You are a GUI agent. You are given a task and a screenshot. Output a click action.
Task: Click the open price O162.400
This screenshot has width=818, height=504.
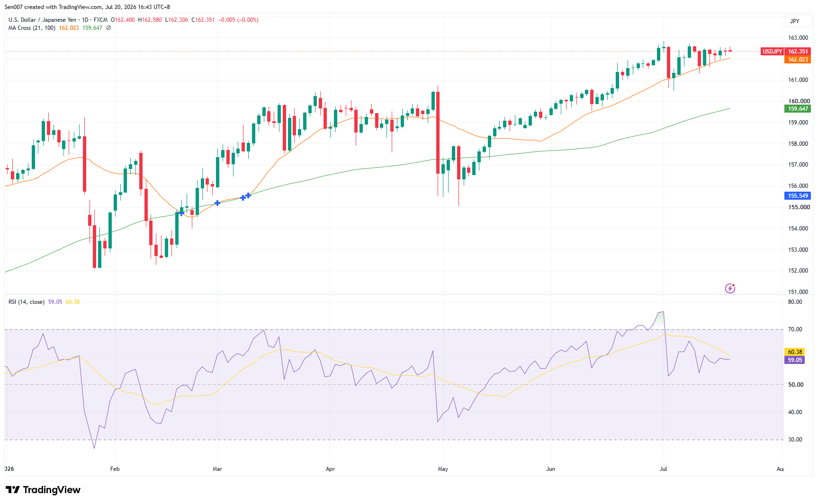pos(123,20)
